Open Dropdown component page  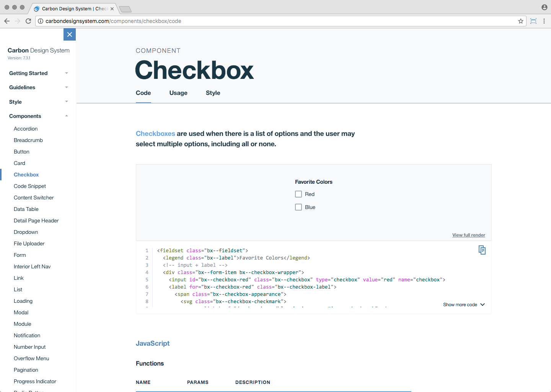pyautogui.click(x=26, y=232)
